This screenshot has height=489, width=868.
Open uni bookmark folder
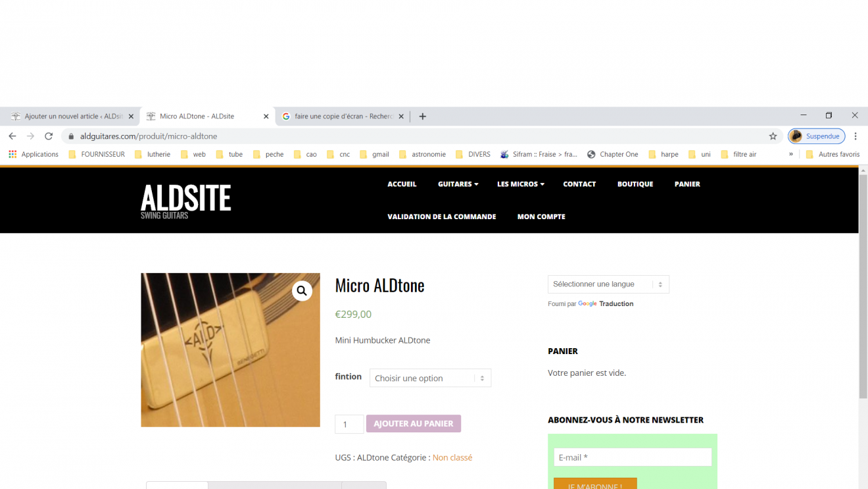coord(700,154)
